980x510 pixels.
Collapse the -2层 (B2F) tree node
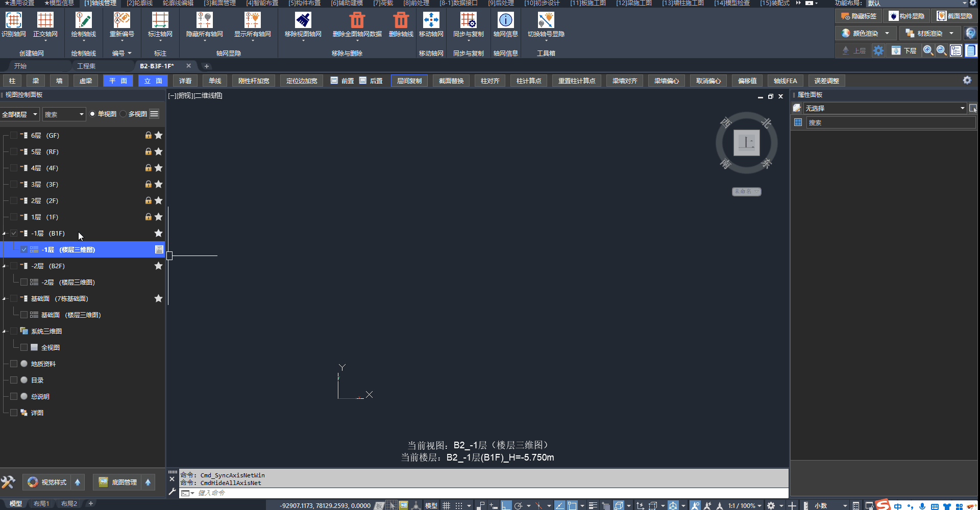(5, 266)
